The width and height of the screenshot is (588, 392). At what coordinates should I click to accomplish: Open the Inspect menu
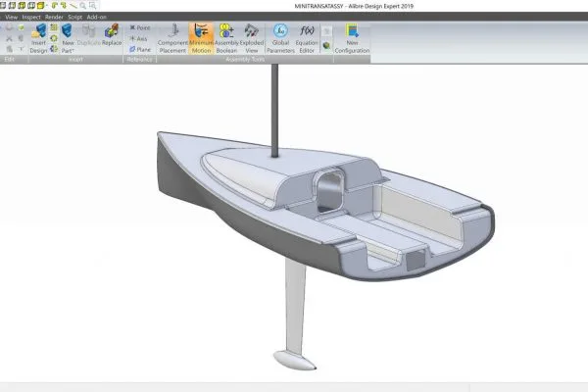tap(31, 17)
